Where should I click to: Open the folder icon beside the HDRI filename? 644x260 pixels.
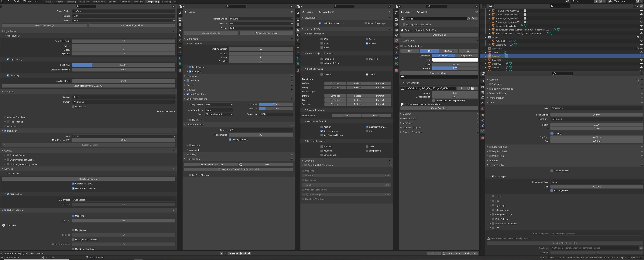(x=472, y=88)
